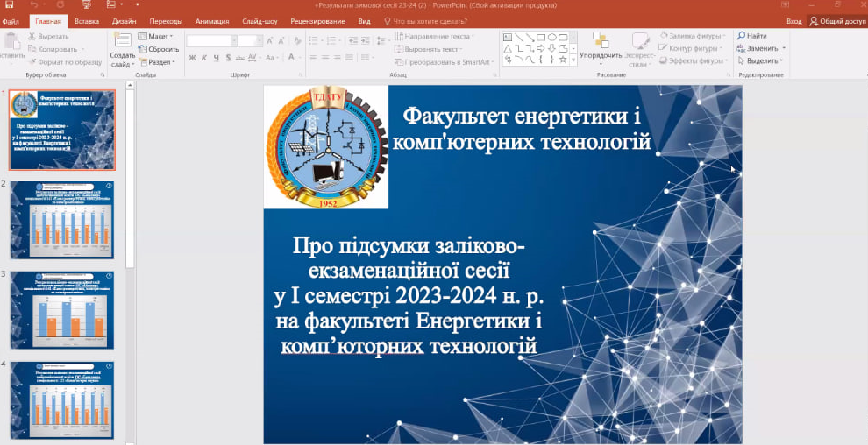
Task: Start slideshow from beginning via quick access icon
Action: (x=86, y=5)
